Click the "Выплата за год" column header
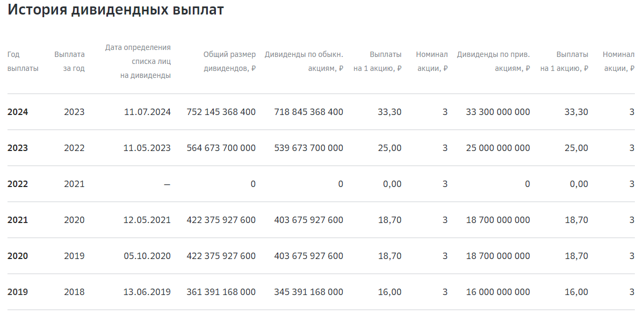This screenshot has height=316, width=644. click(x=69, y=61)
